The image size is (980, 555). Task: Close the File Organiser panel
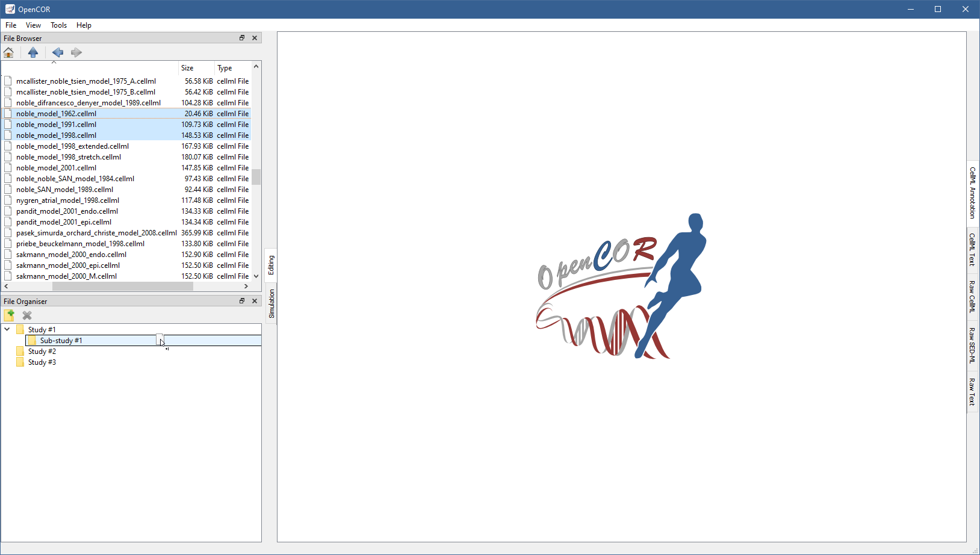click(255, 301)
